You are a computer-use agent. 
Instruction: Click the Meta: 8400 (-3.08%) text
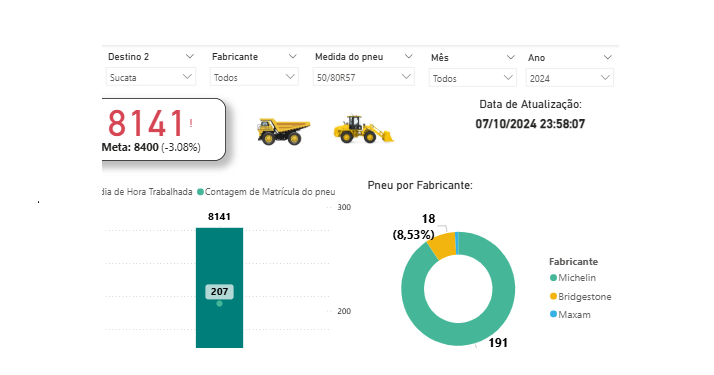151,147
